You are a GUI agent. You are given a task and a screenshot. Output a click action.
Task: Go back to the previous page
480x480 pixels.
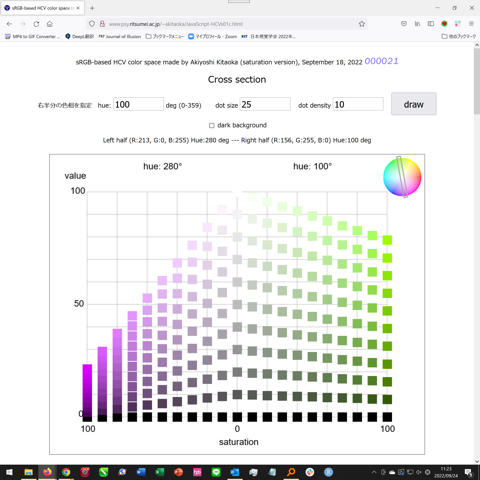pyautogui.click(x=9, y=24)
